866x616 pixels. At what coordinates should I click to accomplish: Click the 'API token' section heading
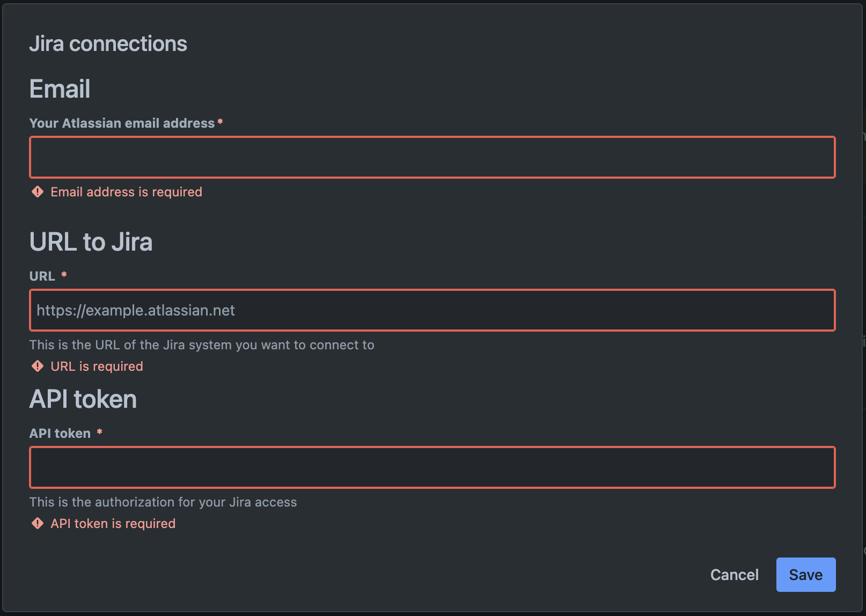pyautogui.click(x=83, y=398)
